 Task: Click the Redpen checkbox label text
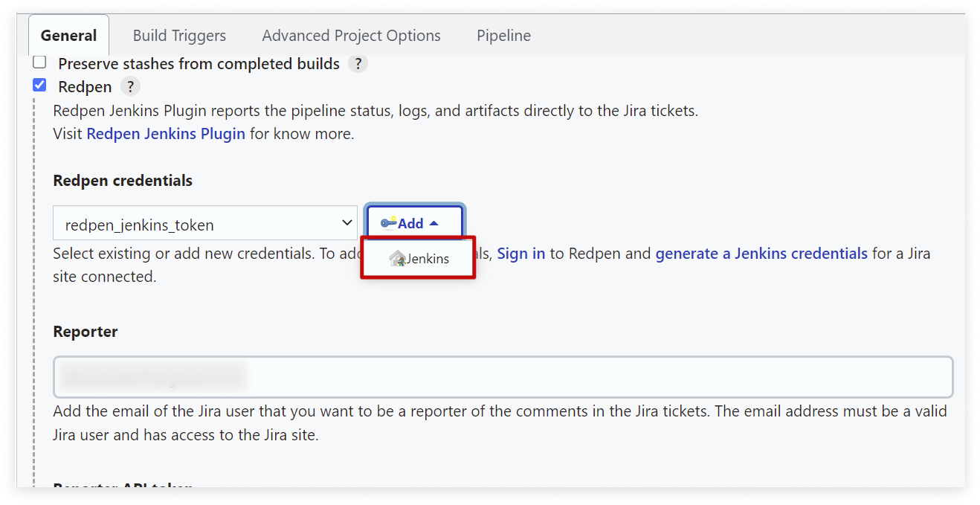[85, 86]
